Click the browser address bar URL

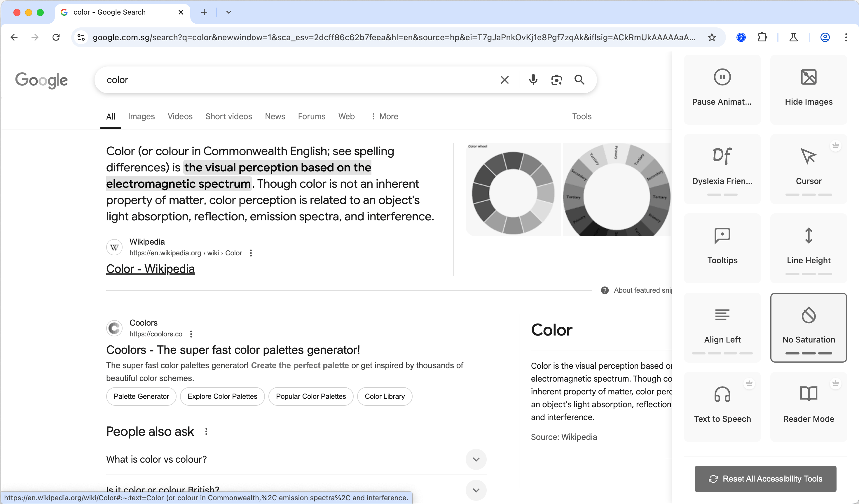(x=394, y=37)
